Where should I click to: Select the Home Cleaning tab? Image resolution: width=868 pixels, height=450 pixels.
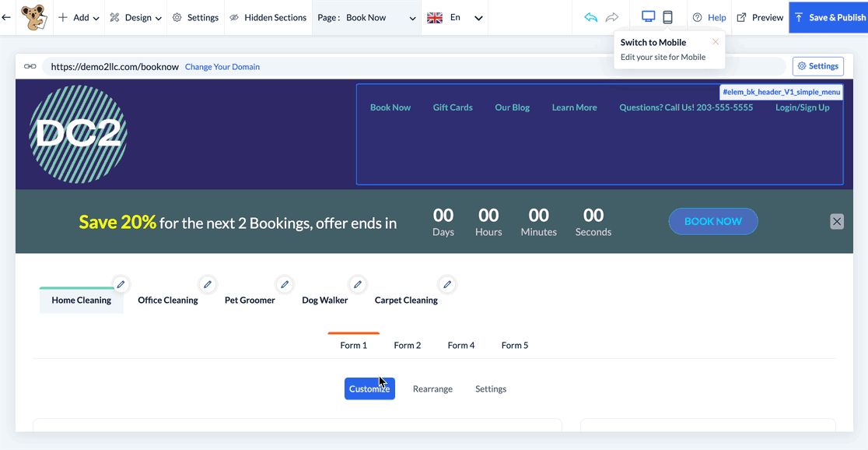point(82,301)
